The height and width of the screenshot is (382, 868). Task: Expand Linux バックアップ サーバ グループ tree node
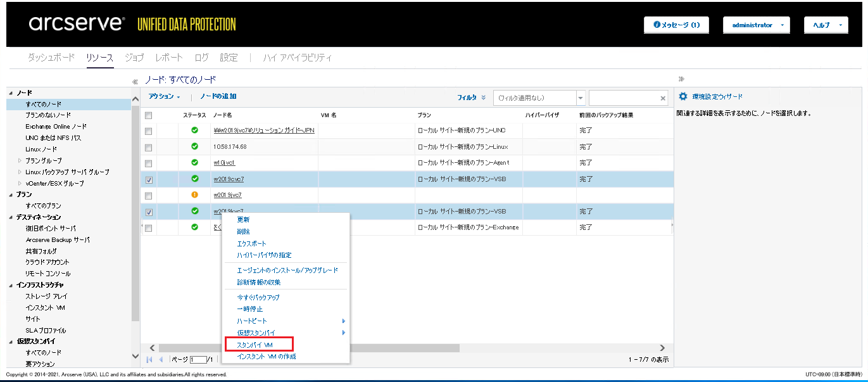(x=20, y=172)
